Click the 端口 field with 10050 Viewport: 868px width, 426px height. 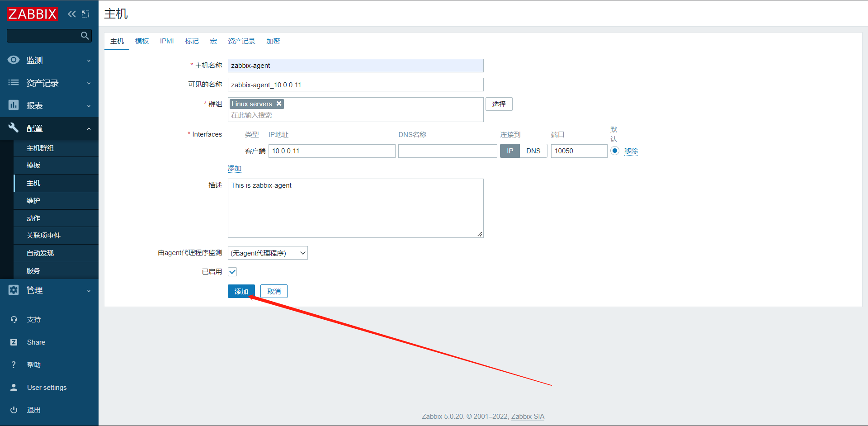tap(579, 151)
